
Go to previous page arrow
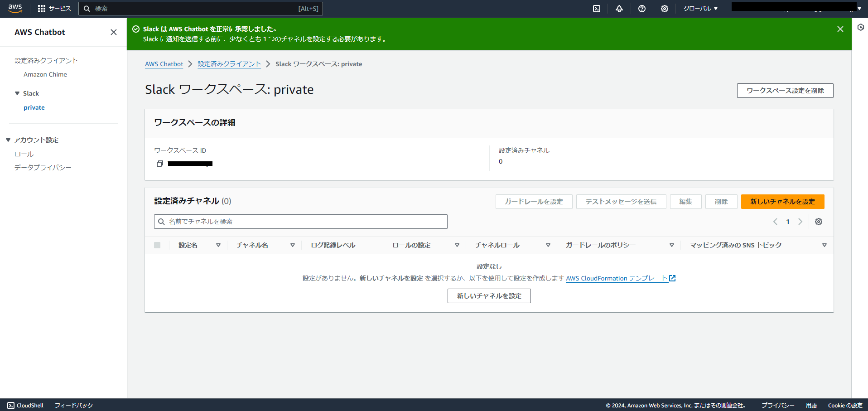coord(775,222)
